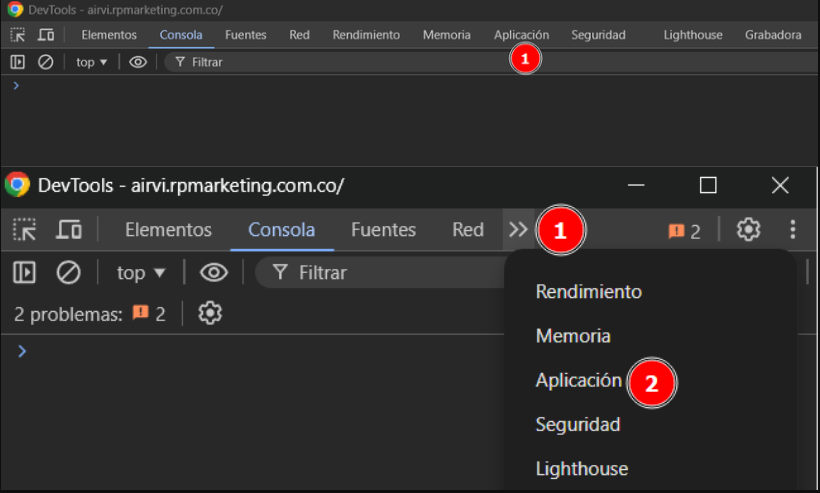820x493 pixels.
Task: Toggle the console sidebar icon in the upper window
Action: coord(17,62)
